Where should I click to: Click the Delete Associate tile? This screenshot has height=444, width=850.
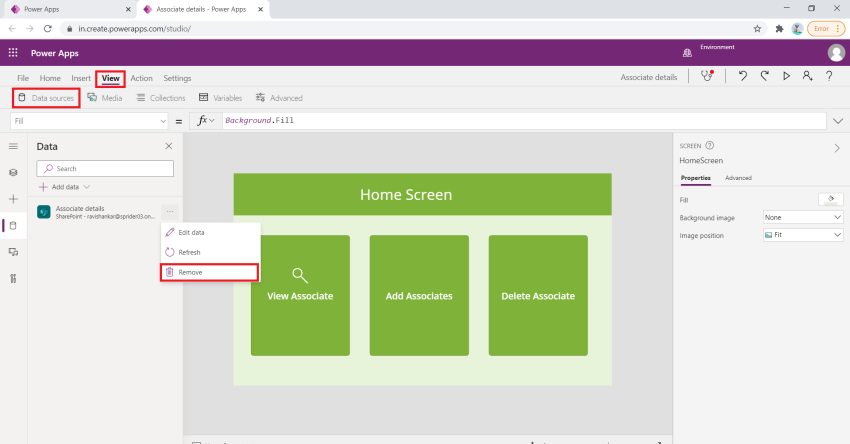(538, 295)
